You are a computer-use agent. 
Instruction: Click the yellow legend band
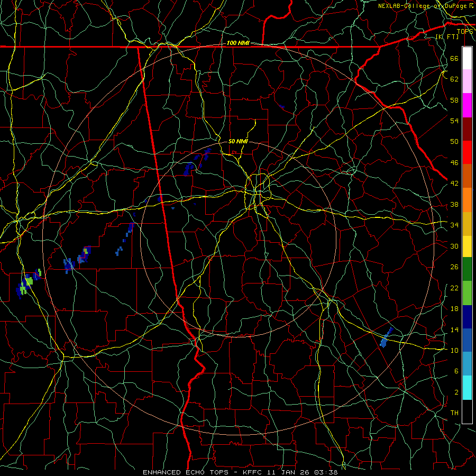[x=467, y=246]
